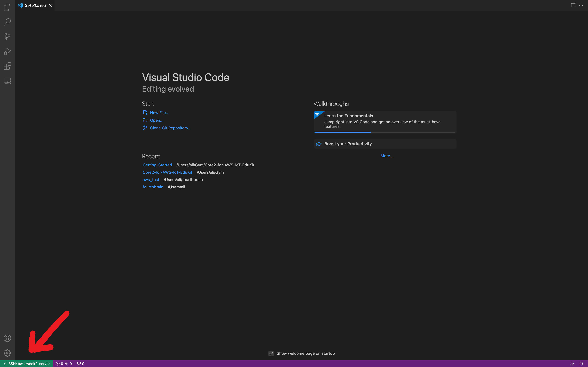This screenshot has height=367, width=588.
Task: Click the New File... link
Action: click(159, 113)
